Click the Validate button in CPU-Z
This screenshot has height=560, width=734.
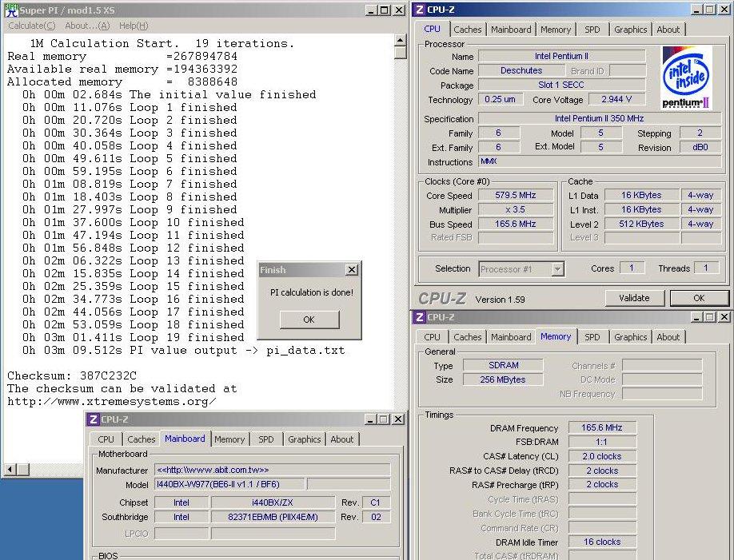click(634, 298)
